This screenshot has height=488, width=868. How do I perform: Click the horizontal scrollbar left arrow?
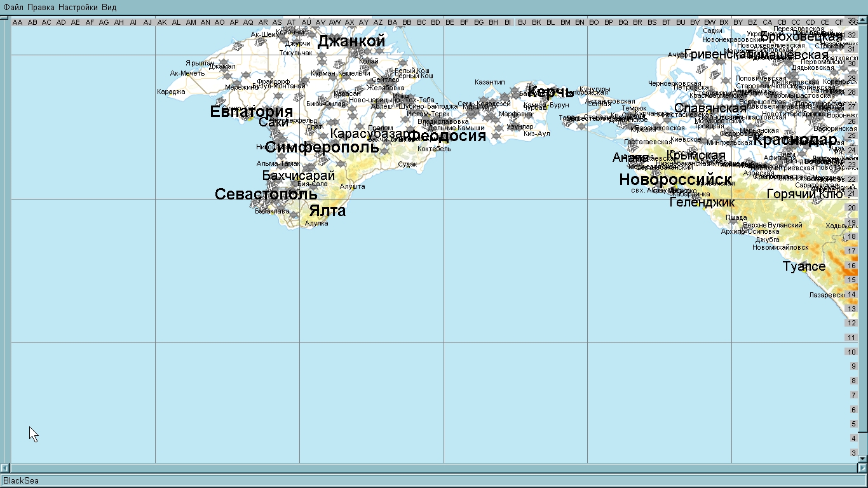click(6, 468)
